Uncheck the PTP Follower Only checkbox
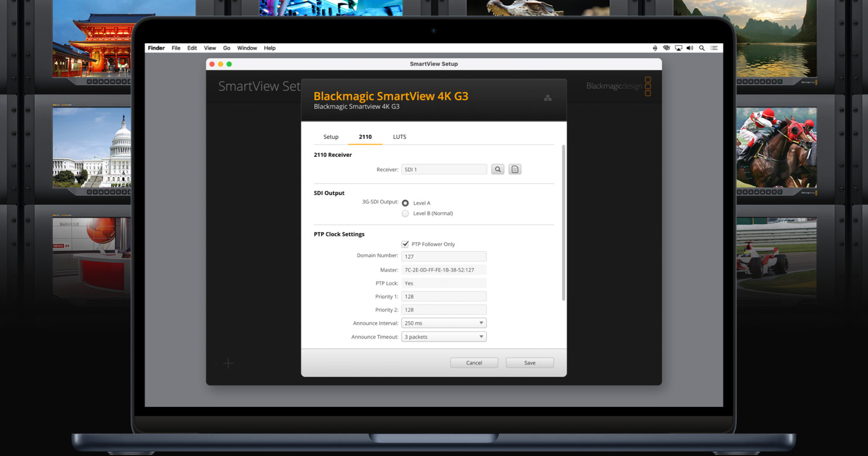The image size is (868, 456). pyautogui.click(x=405, y=244)
